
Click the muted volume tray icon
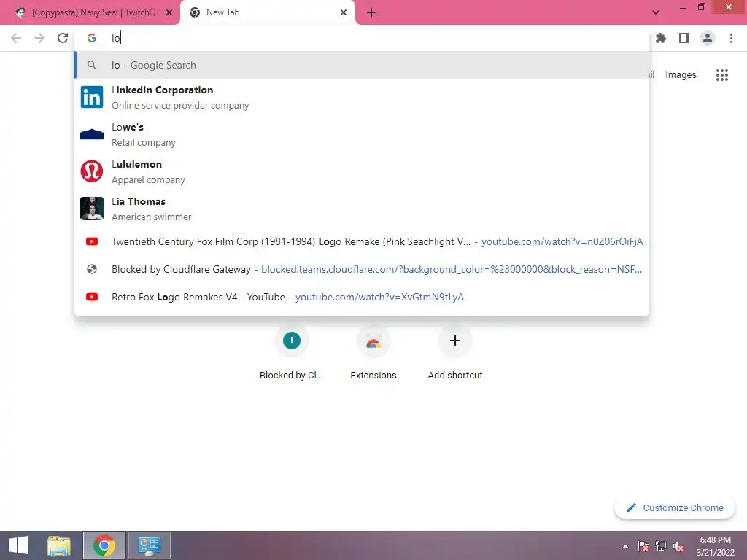point(678,546)
